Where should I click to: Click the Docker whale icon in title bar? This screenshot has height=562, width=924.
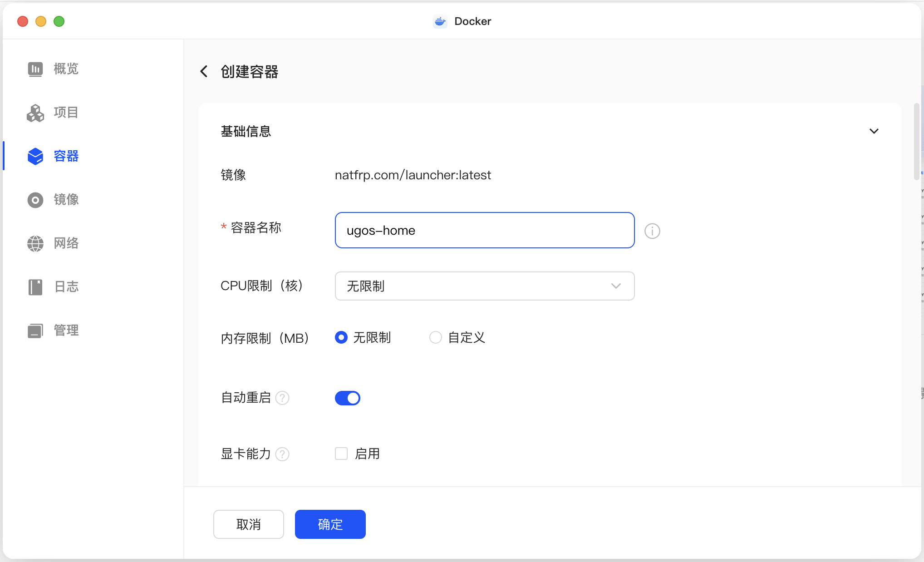tap(440, 21)
